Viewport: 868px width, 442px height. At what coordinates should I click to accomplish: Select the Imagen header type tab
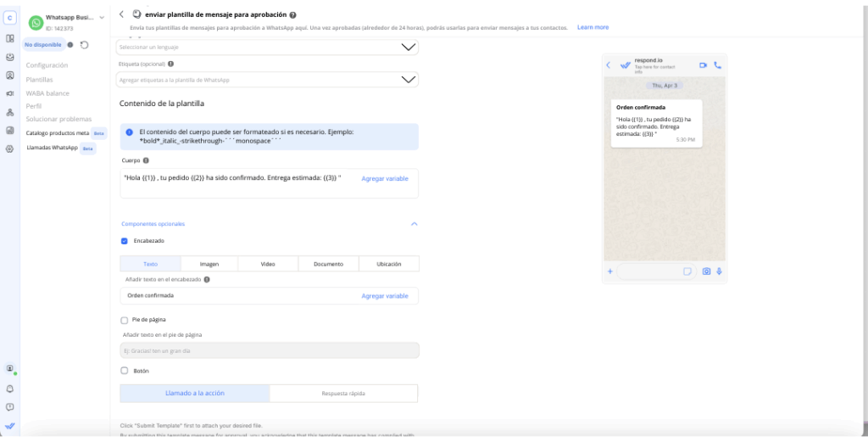click(209, 264)
